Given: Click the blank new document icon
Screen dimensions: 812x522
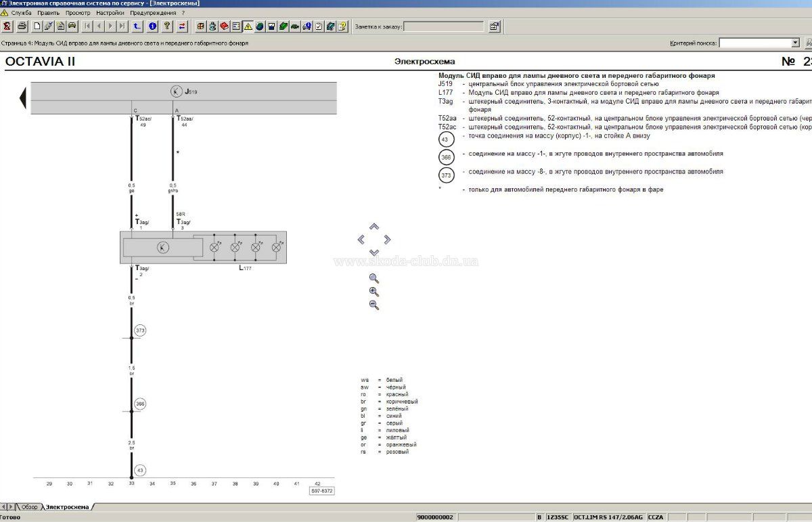Looking at the screenshot, I should click(x=37, y=26).
